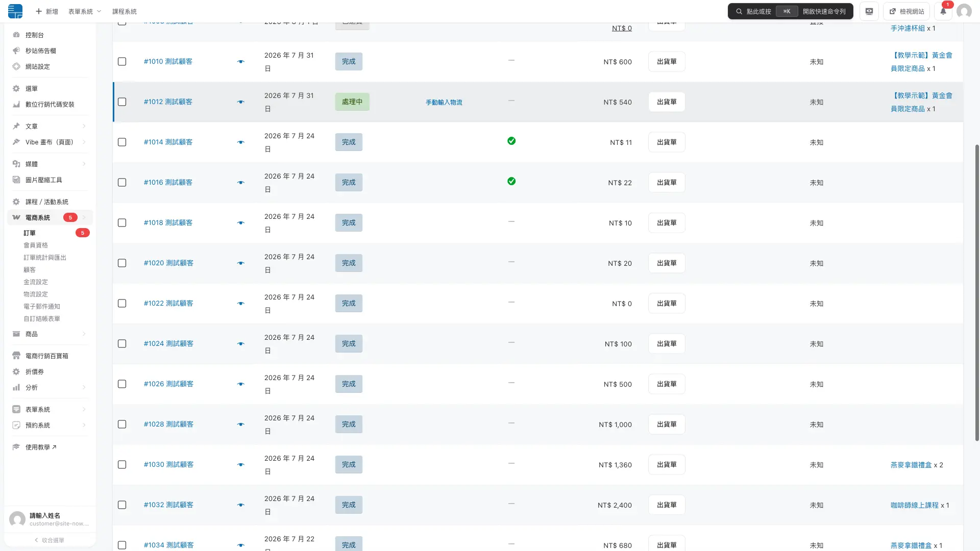Preview order #1018 with the eye icon
Image resolution: width=980 pixels, height=551 pixels.
click(x=241, y=223)
